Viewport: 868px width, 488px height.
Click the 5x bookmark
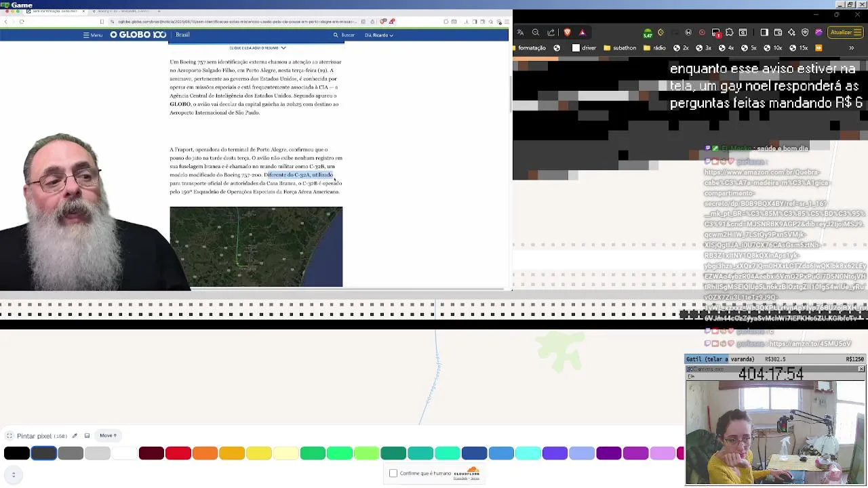pyautogui.click(x=749, y=48)
